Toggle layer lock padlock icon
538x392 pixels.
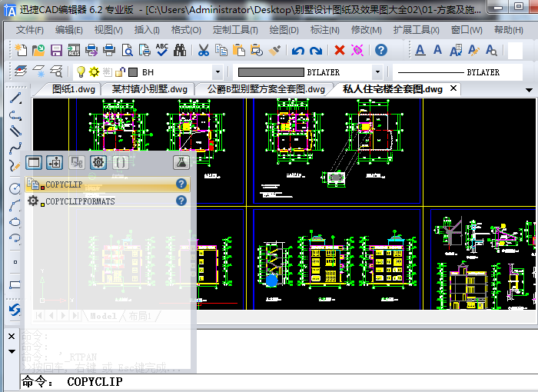(x=120, y=72)
